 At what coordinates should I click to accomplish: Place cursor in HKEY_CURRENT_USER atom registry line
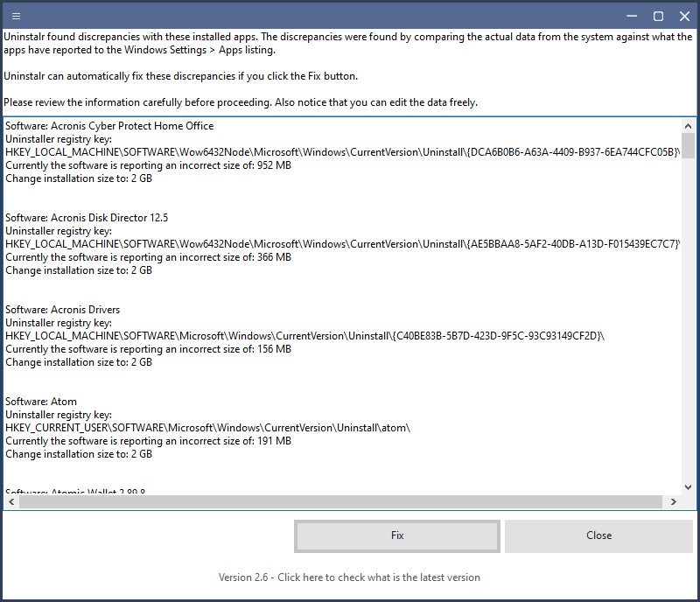(207, 428)
